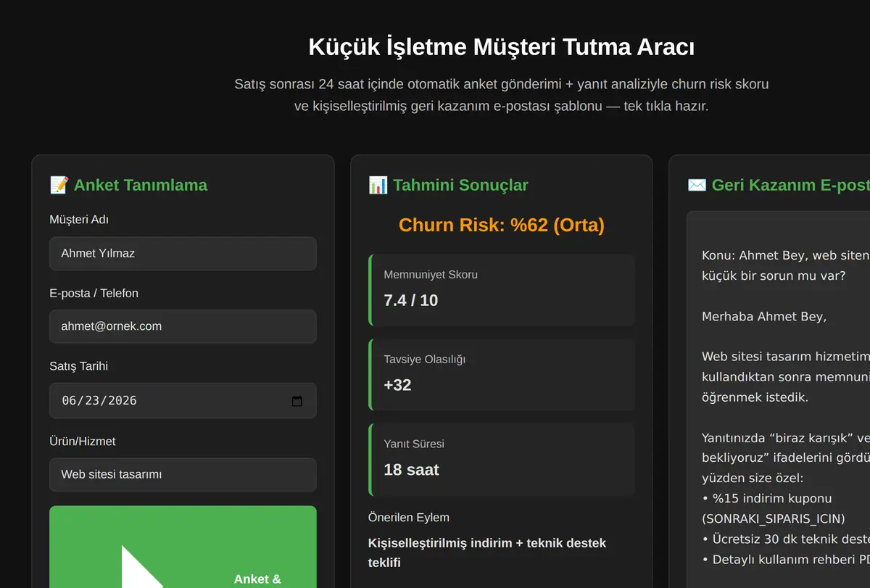
Task: Click the memo icon beside Anket Tanımlama
Action: tap(59, 185)
